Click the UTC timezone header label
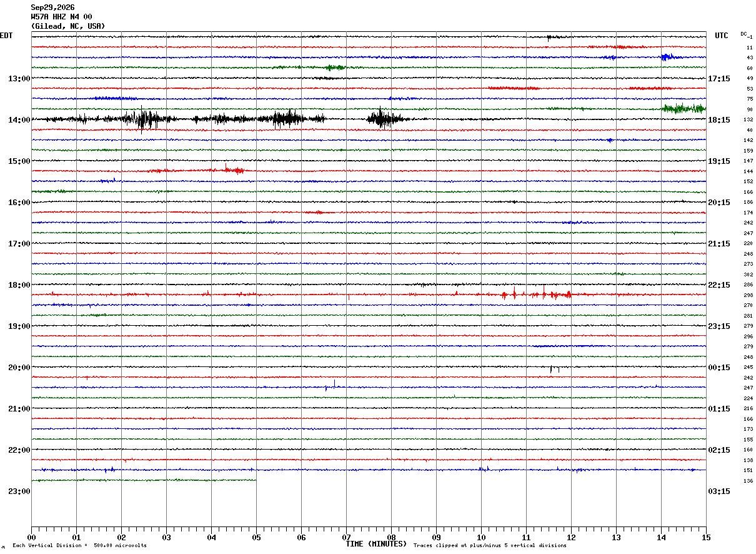The height and width of the screenshot is (554, 756). (722, 36)
